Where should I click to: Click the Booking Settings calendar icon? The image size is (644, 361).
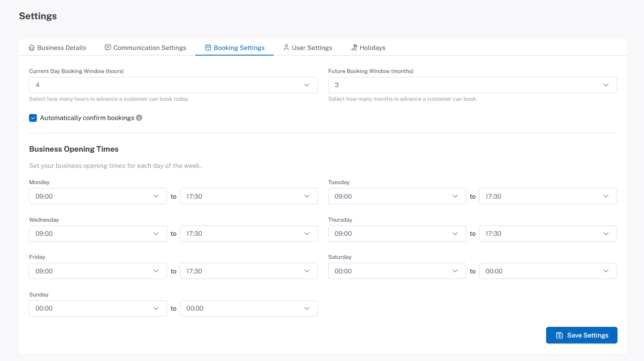[x=208, y=48]
